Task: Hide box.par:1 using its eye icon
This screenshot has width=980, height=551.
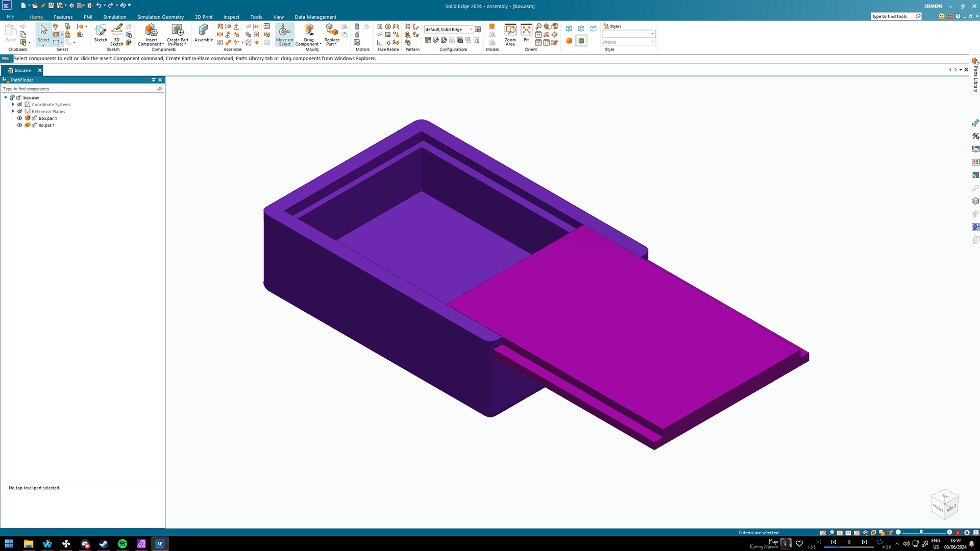Action: (20, 118)
